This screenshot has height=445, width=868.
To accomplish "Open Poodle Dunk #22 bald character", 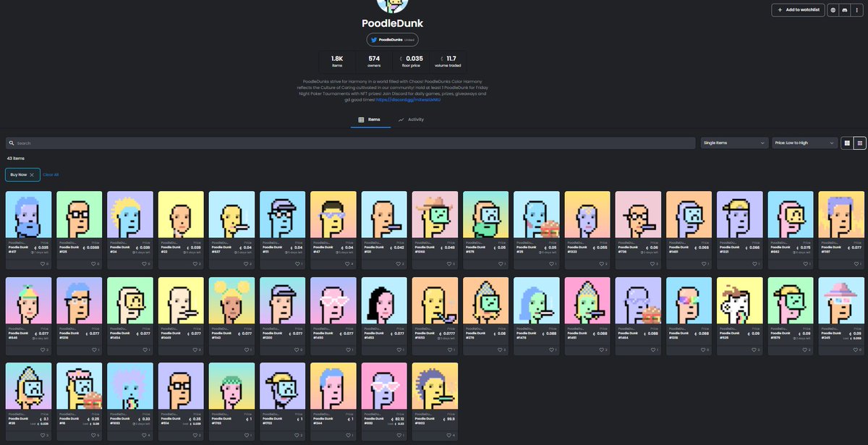I will pos(182,214).
